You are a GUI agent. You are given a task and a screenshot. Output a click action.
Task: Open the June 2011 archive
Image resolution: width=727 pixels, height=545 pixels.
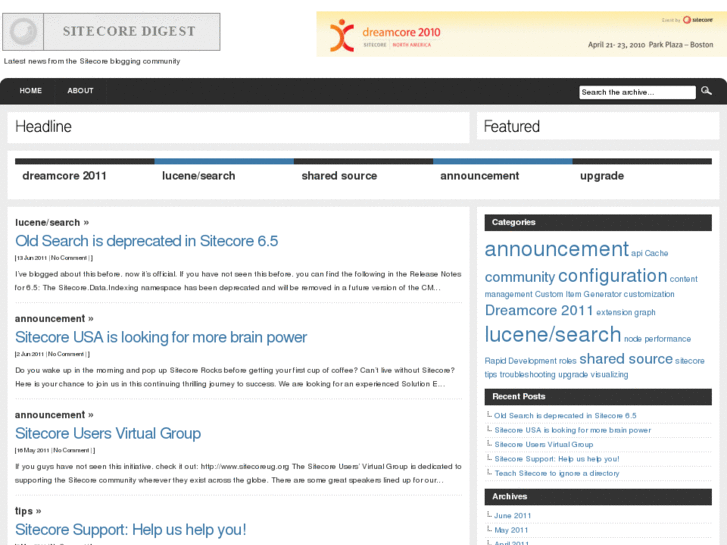click(x=512, y=516)
